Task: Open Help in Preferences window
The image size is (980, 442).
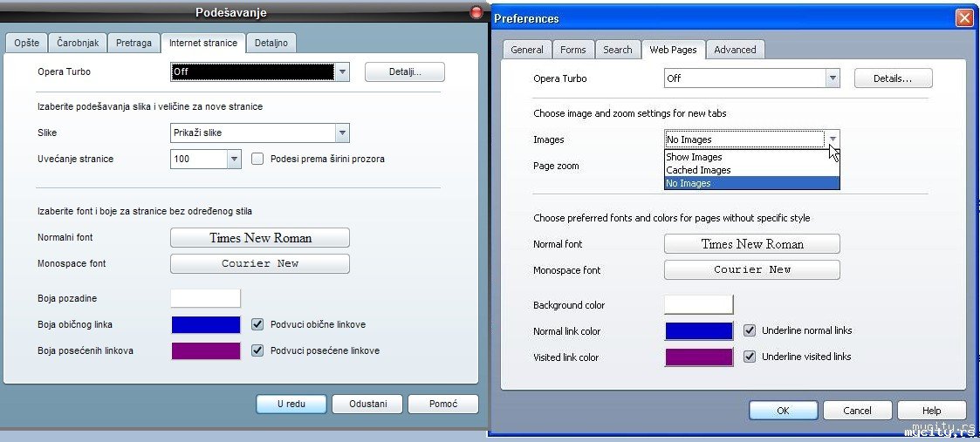Action: (x=931, y=410)
